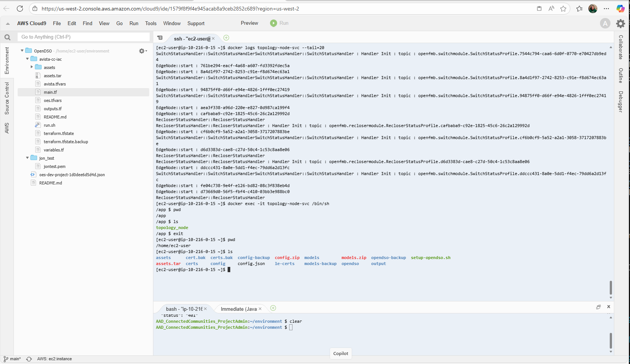
Task: Maximize the bottom console pane
Action: [598, 307]
